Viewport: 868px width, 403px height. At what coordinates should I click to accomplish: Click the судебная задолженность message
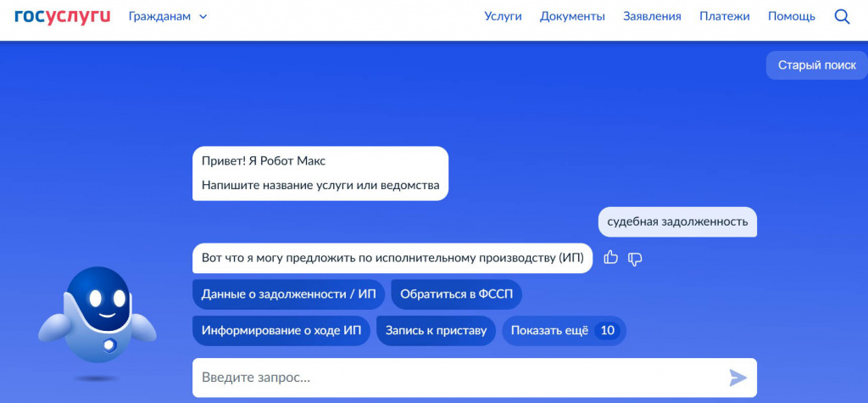[x=677, y=222]
